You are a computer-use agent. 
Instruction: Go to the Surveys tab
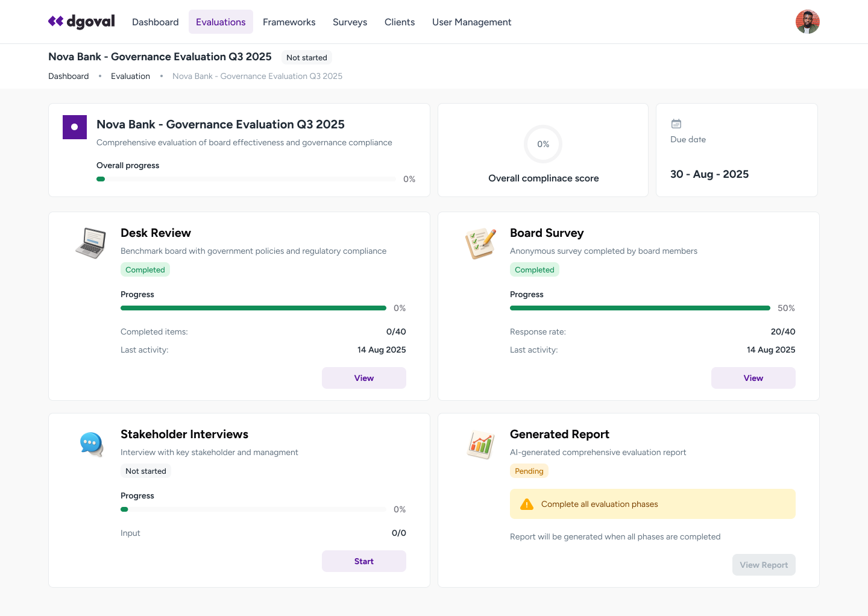tap(350, 22)
